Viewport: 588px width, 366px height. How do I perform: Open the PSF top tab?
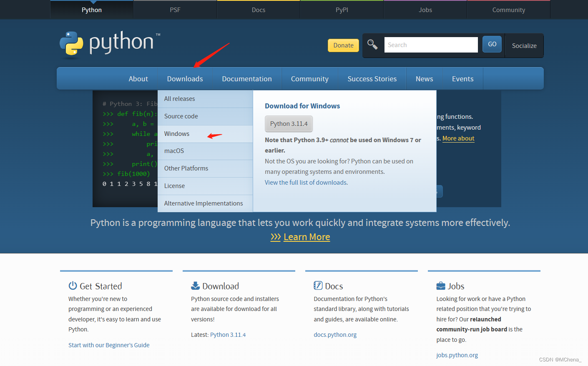click(175, 10)
